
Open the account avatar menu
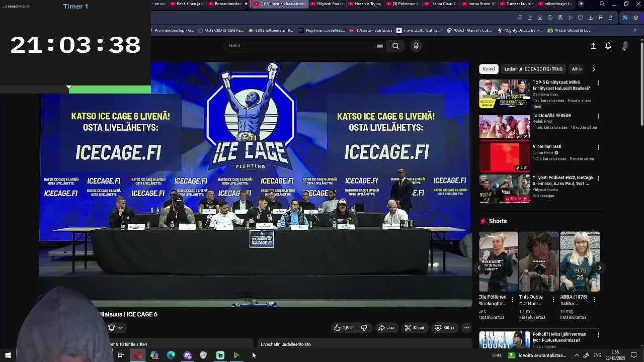click(x=625, y=46)
